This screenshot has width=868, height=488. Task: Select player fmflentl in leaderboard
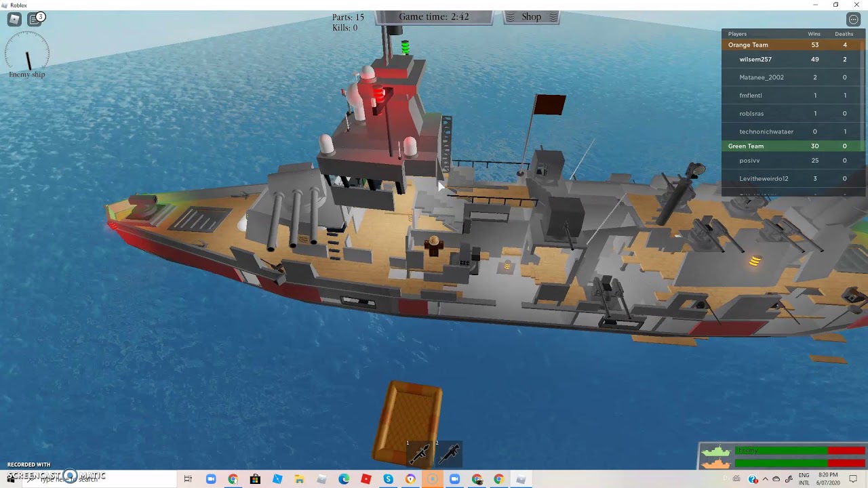[794, 96]
